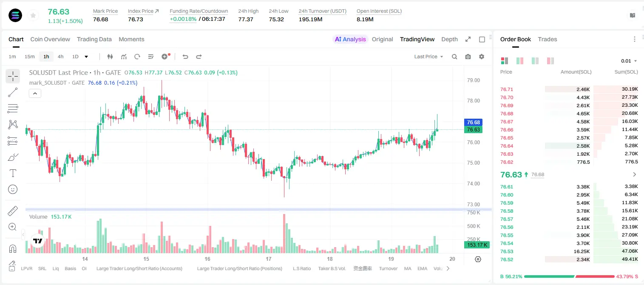Screen dimensions: 644x285
Task: Toggle the magnet snap mode
Action: [x=13, y=248]
